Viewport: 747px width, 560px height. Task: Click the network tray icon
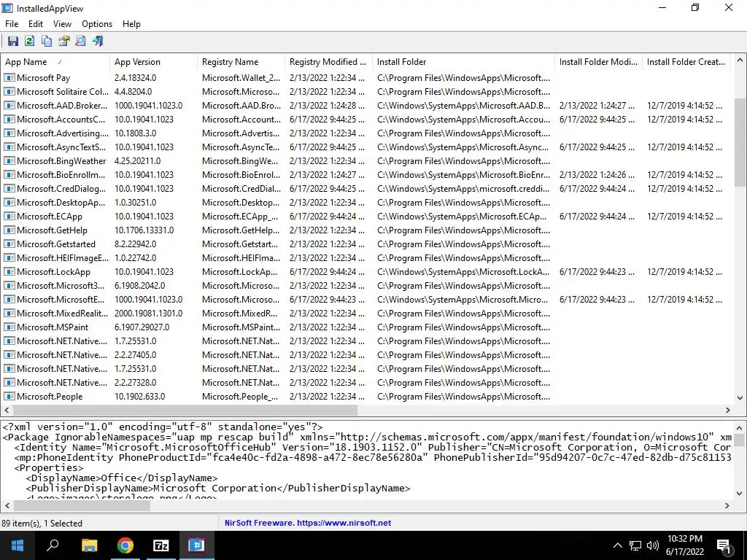(x=635, y=545)
